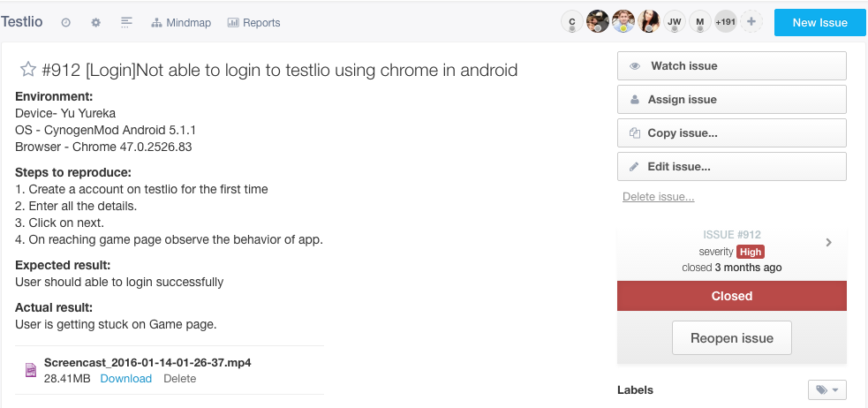Show the +191 more members
Viewport: 868px width, 408px height.
726,22
